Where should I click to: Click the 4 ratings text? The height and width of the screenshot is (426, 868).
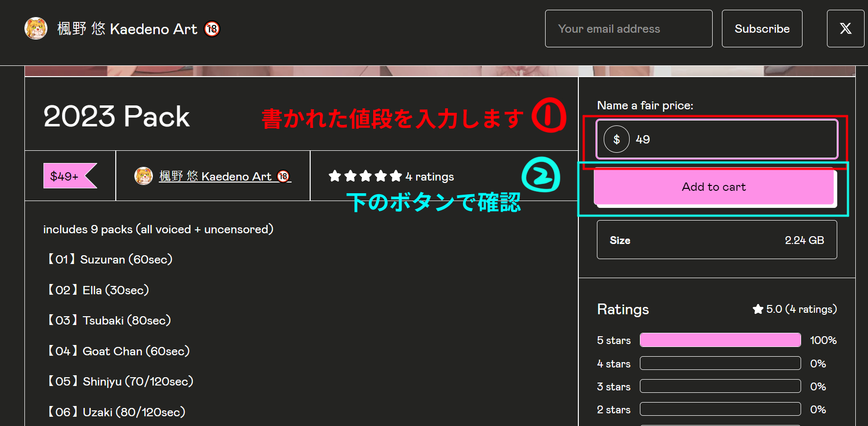[430, 177]
